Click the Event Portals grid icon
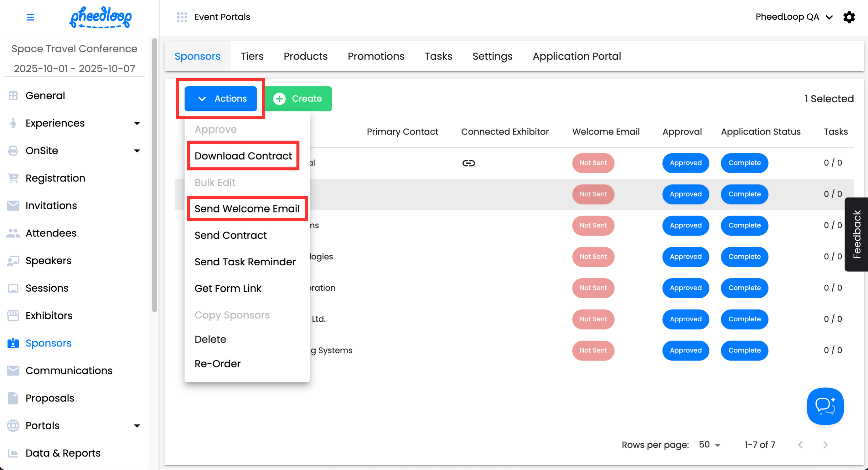 [182, 17]
